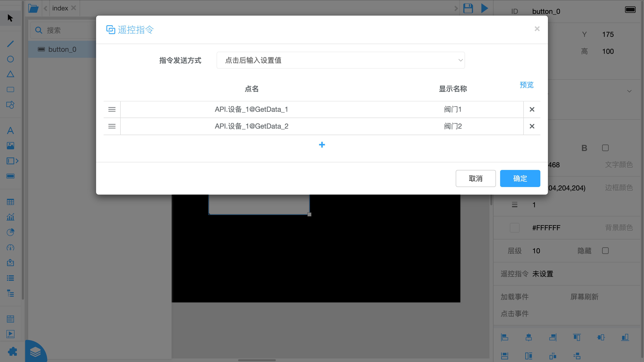Open the project folder icon

coord(33,8)
